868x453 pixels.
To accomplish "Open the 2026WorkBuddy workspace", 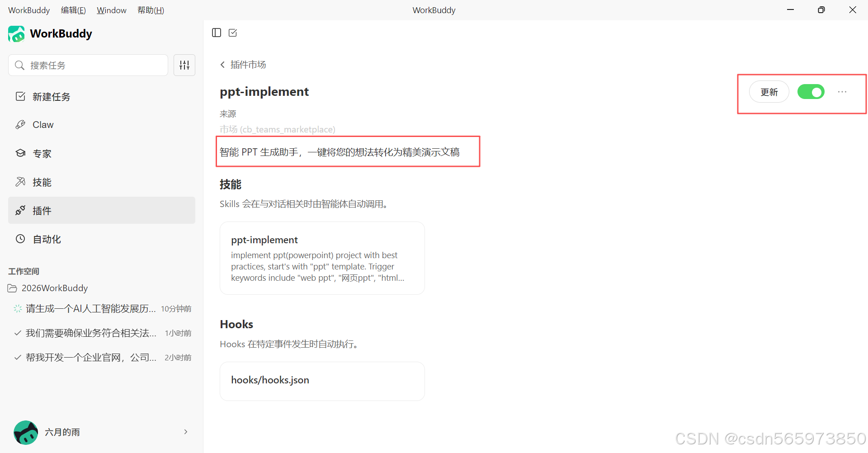I will click(x=55, y=288).
